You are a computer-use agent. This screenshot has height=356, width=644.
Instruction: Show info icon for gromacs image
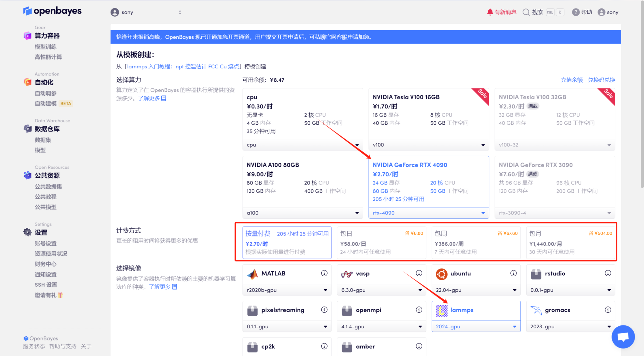click(608, 310)
